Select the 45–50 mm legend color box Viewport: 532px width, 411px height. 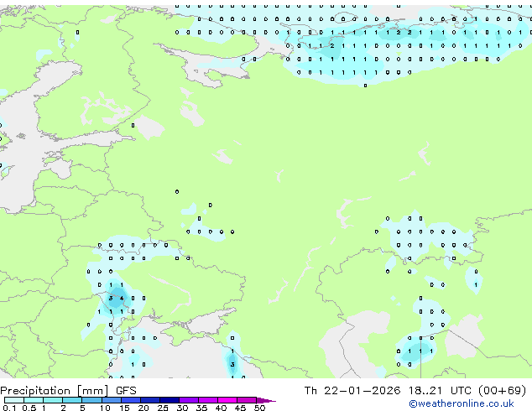pos(247,400)
